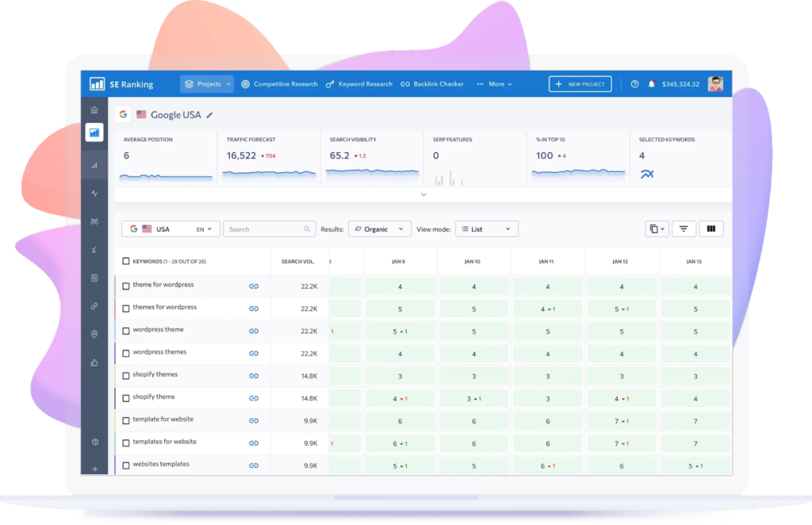The width and height of the screenshot is (812, 525).
Task: Select the location pin icon in sidebar
Action: (94, 335)
